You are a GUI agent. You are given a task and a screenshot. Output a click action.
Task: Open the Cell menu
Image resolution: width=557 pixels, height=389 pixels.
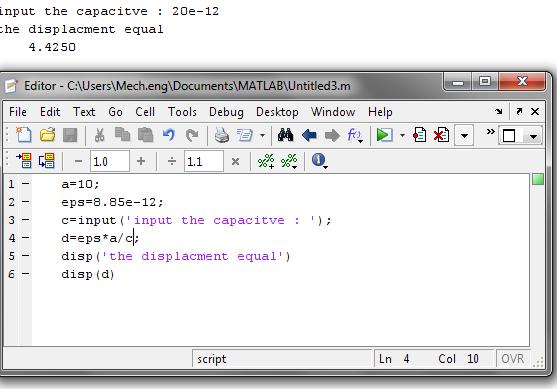point(145,112)
